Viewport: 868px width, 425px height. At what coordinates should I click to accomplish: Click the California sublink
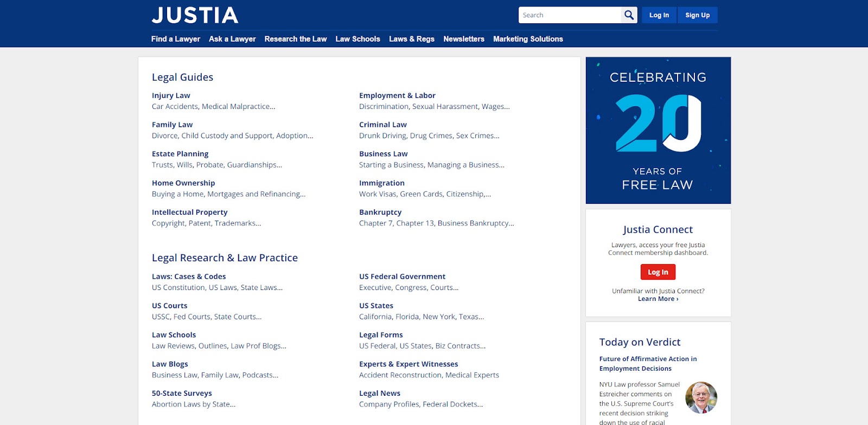[375, 317]
